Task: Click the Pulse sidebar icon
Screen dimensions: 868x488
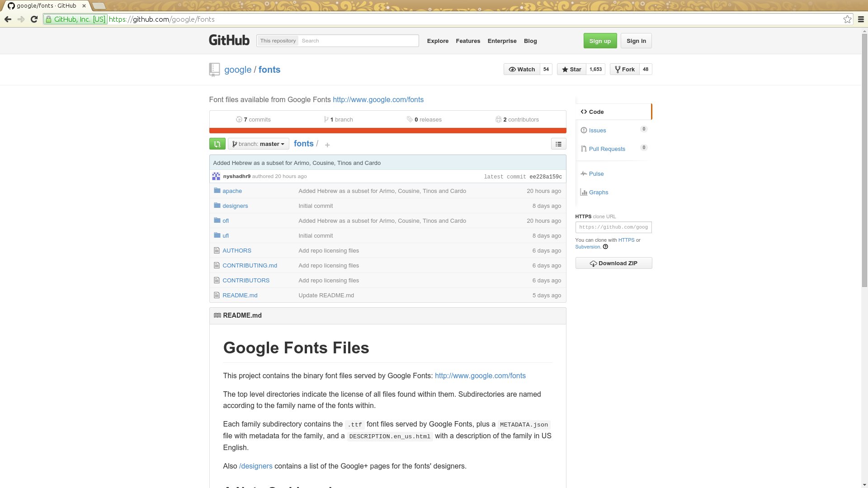Action: (x=584, y=174)
